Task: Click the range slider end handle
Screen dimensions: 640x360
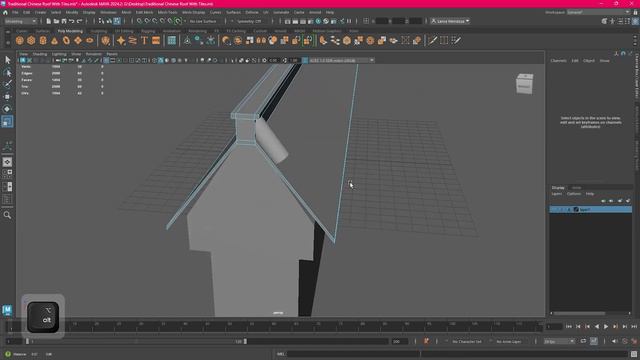Action: (245, 341)
